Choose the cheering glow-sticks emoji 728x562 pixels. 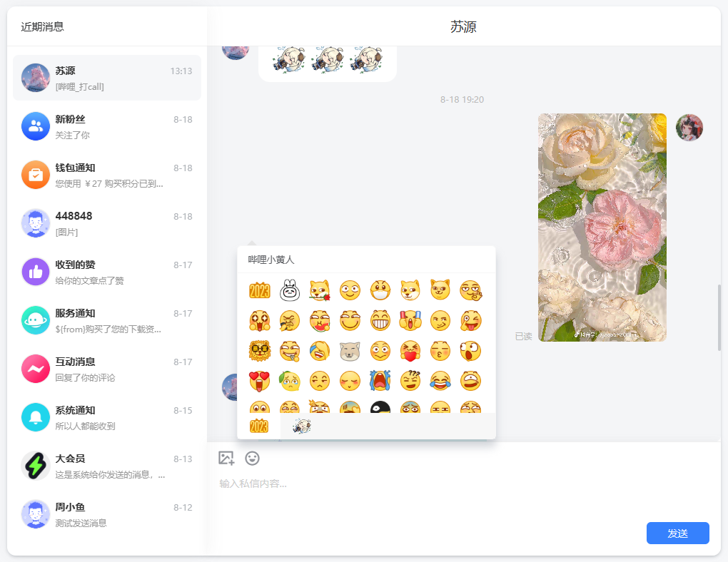(410, 321)
